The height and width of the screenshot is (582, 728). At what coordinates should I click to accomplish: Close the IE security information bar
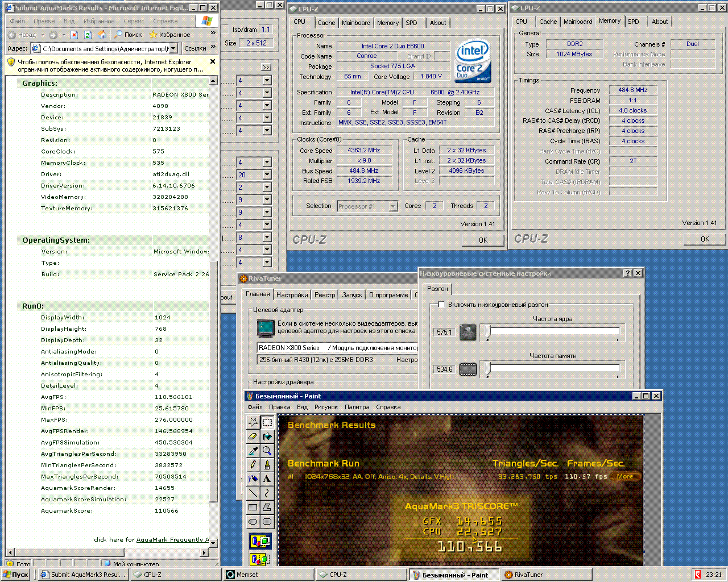coord(213,61)
